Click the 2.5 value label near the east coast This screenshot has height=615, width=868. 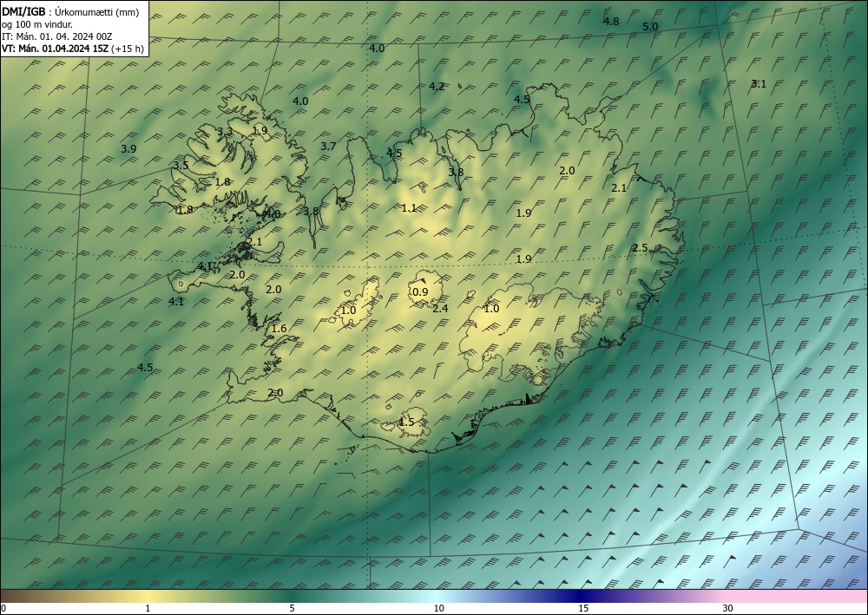coord(640,248)
